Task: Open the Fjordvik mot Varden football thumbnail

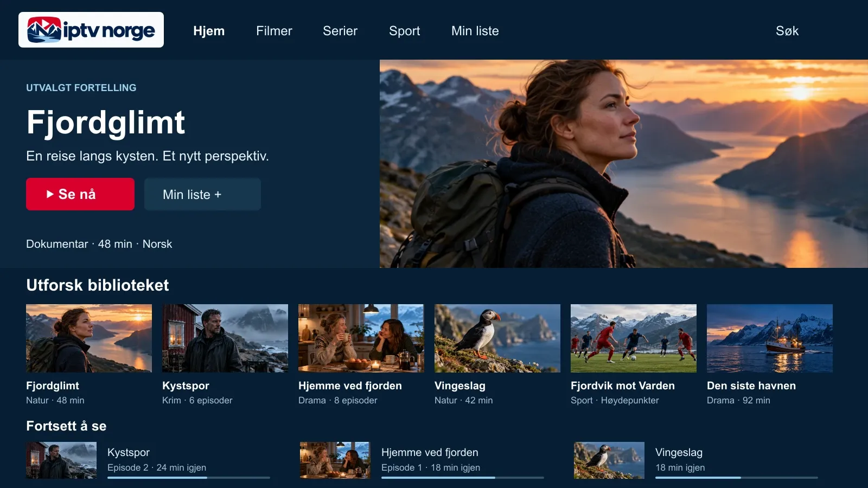Action: click(634, 338)
